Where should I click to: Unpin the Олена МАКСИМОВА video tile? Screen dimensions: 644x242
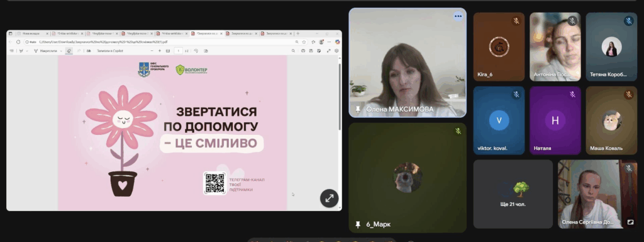point(358,110)
